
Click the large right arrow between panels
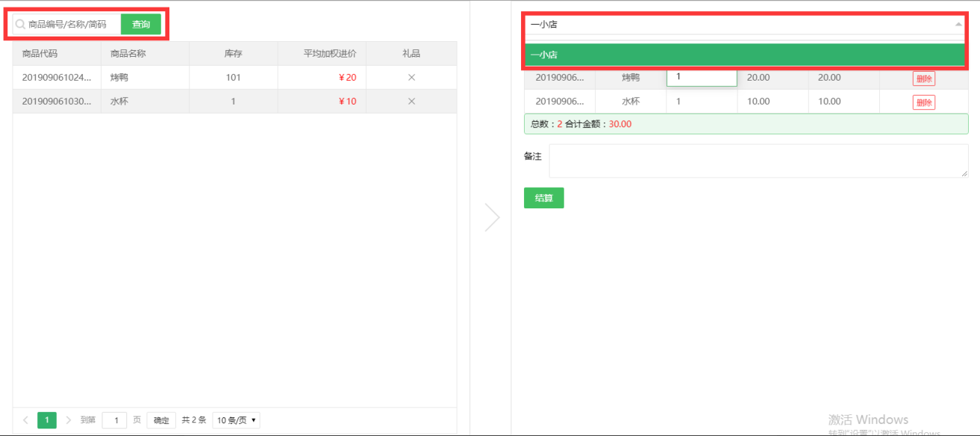tap(492, 217)
